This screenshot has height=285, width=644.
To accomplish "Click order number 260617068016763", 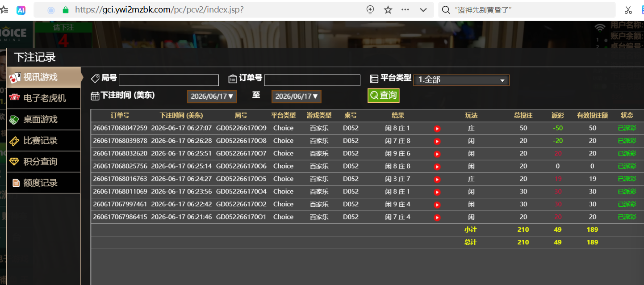I will [120, 179].
